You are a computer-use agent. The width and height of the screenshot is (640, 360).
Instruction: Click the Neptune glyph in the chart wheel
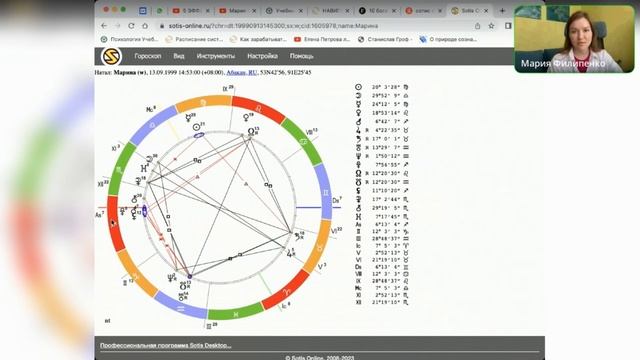click(x=171, y=278)
